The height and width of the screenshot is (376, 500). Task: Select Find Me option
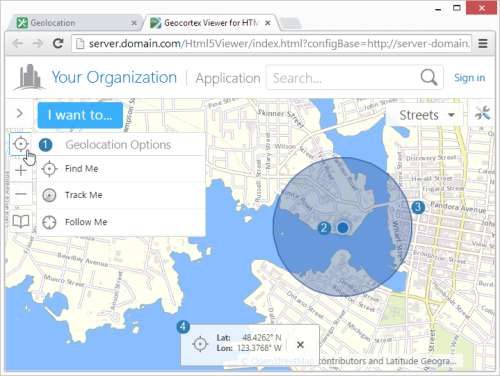point(121,169)
